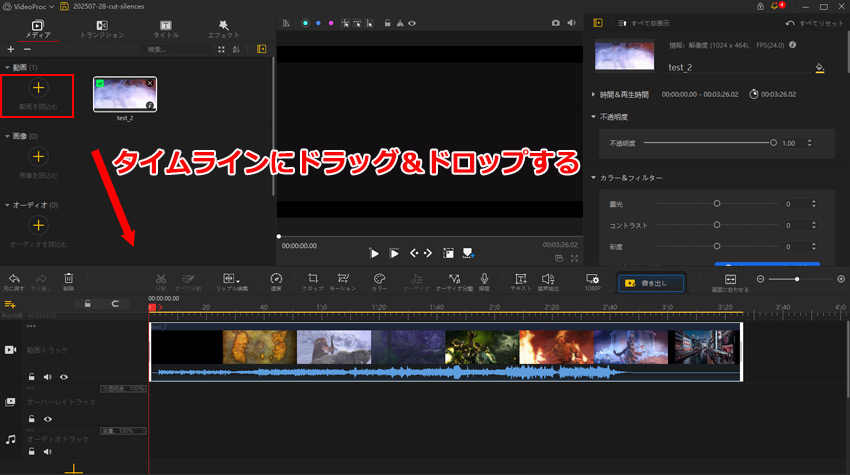Click すべてリセット in inspector
Image resolution: width=850 pixels, height=475 pixels.
click(x=815, y=23)
